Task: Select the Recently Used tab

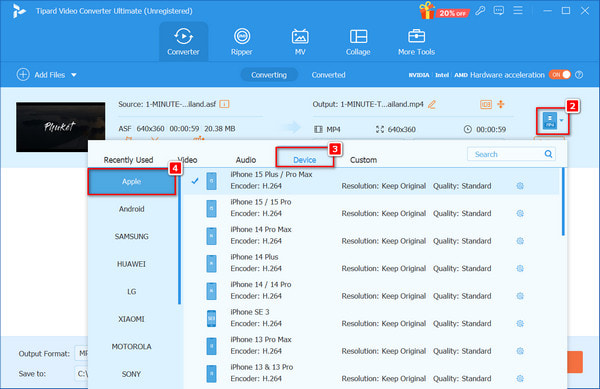Action: [128, 160]
